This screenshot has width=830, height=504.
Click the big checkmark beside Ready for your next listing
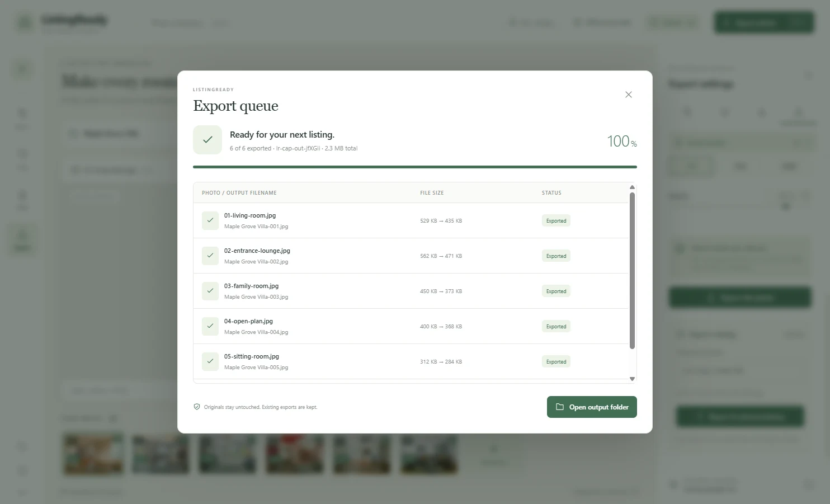tap(207, 140)
